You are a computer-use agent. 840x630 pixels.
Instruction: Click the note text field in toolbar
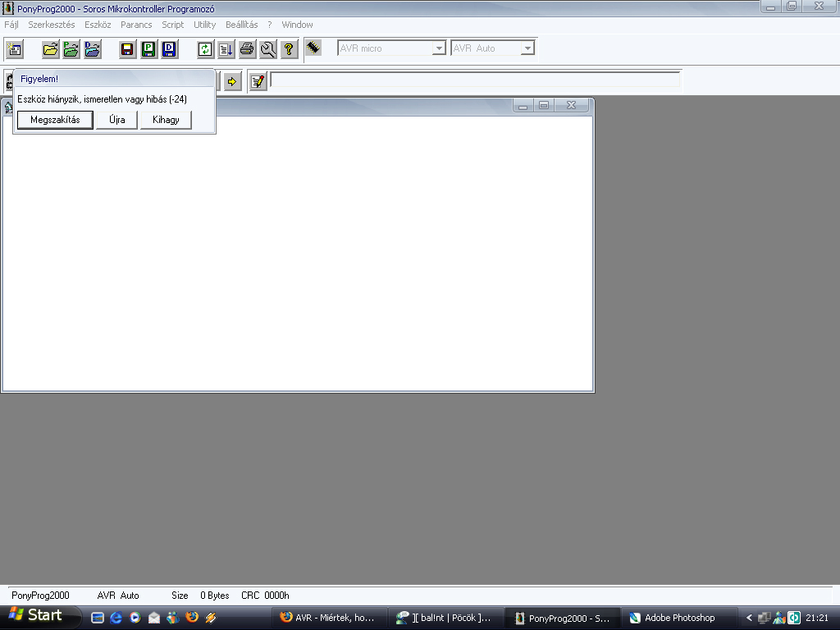(x=475, y=80)
